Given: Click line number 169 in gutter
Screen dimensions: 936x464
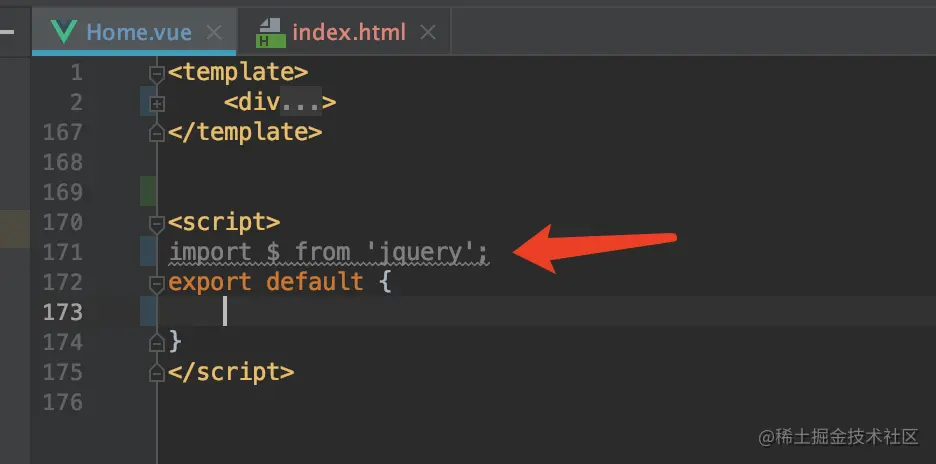Looking at the screenshot, I should click(x=63, y=192).
